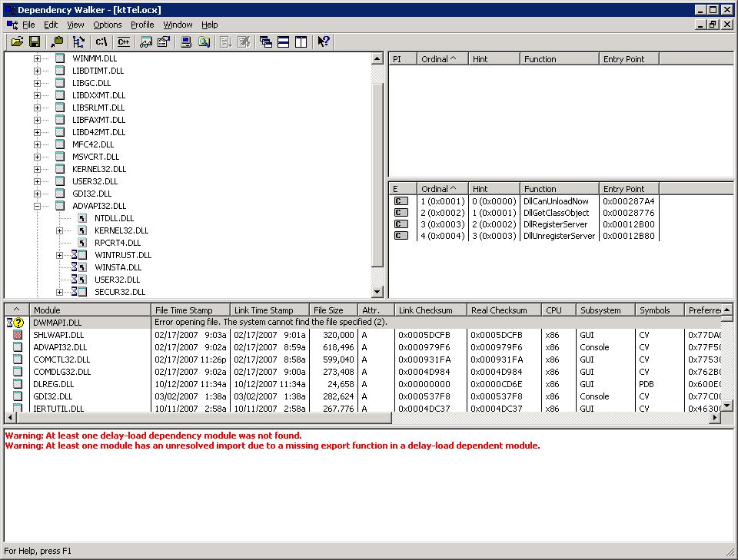This screenshot has width=738, height=560.
Task: Click the WINSTA.DLL hourglass module icon
Action: [x=79, y=267]
